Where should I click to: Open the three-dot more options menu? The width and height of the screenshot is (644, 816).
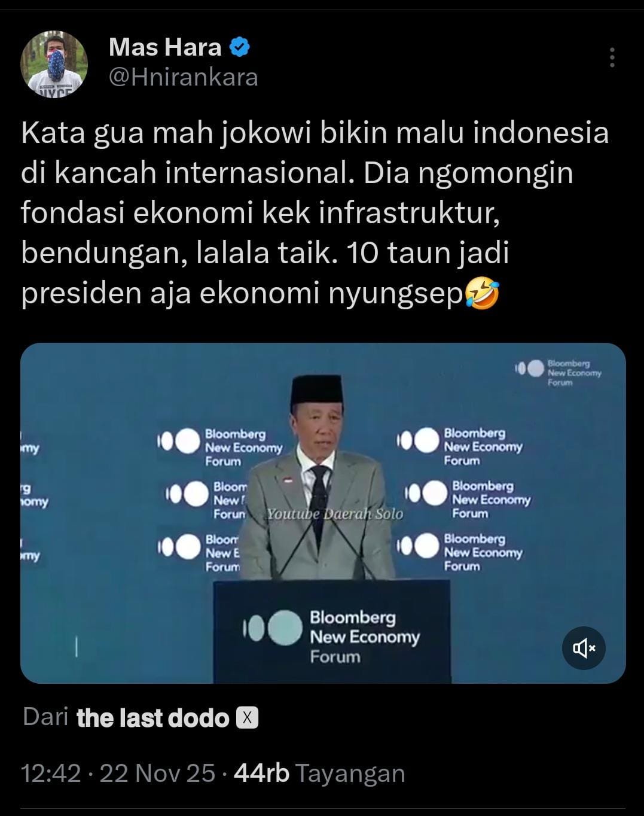612,57
